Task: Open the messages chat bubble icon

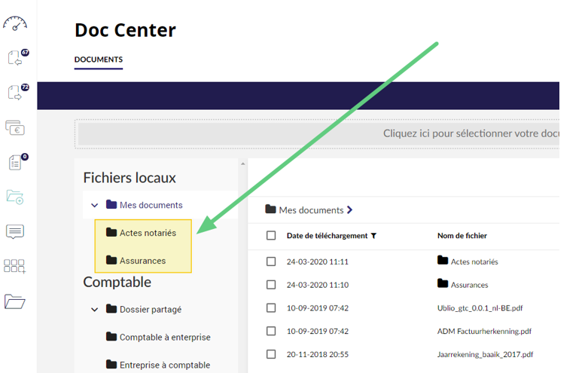Action: (15, 231)
